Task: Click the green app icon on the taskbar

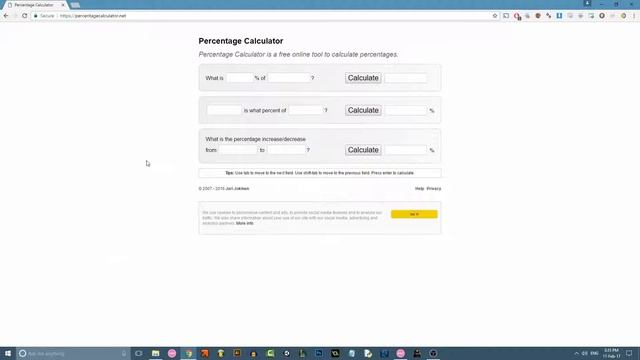Action: [270, 353]
